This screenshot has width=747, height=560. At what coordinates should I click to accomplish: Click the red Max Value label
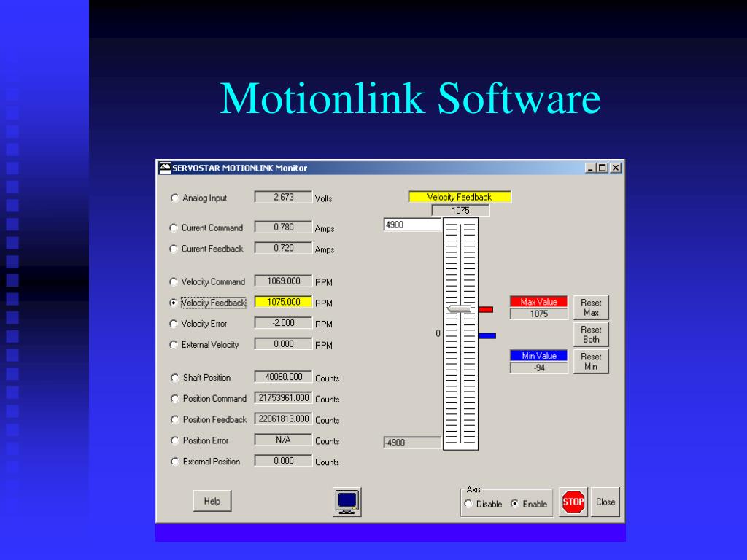point(539,302)
